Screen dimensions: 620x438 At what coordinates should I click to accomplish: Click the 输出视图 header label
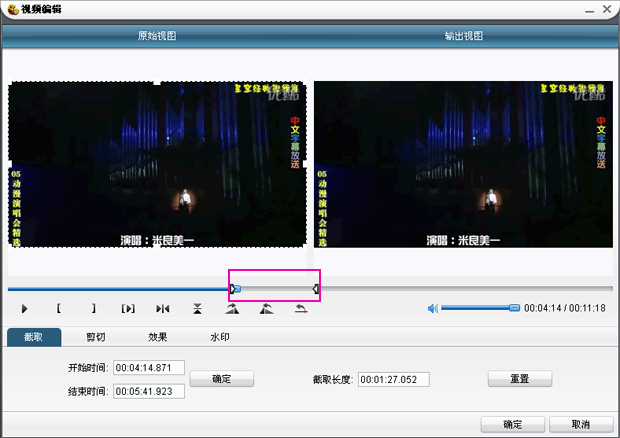pyautogui.click(x=464, y=36)
